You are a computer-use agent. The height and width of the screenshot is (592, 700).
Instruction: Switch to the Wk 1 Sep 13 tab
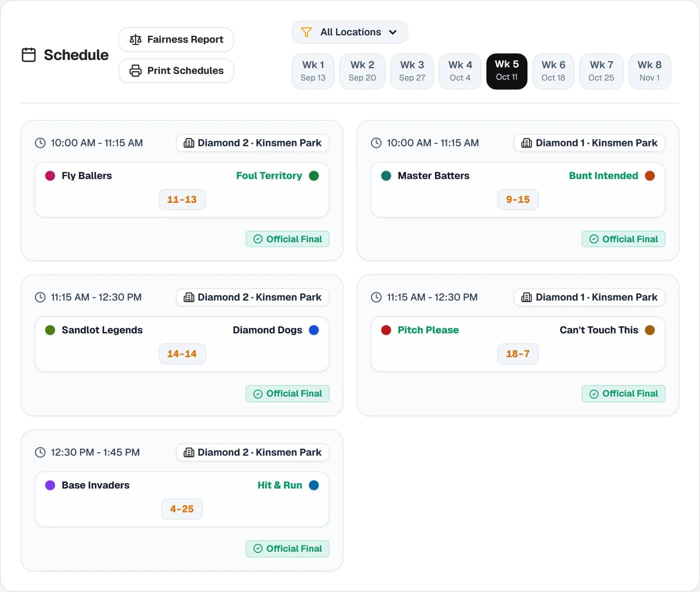pos(313,71)
